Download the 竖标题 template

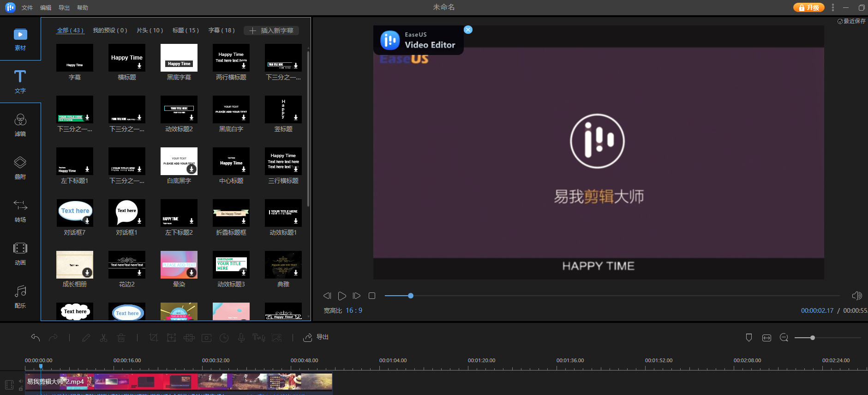[x=296, y=117]
